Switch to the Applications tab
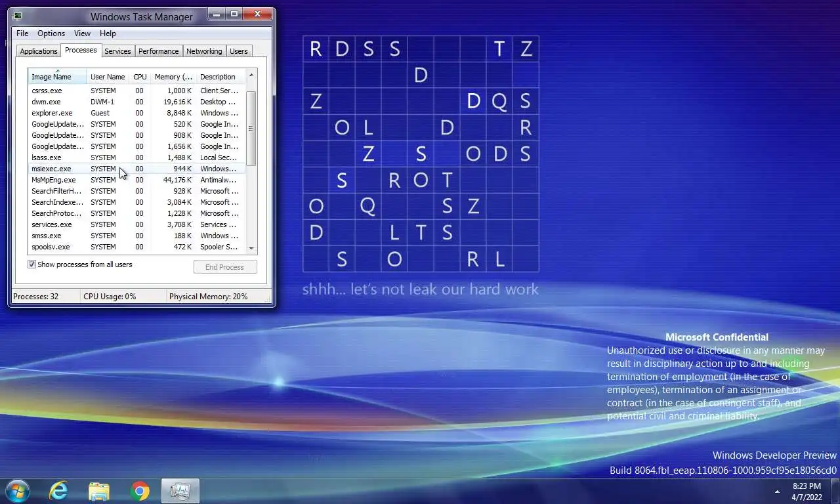Screen dimensions: 840x504 tap(39, 51)
